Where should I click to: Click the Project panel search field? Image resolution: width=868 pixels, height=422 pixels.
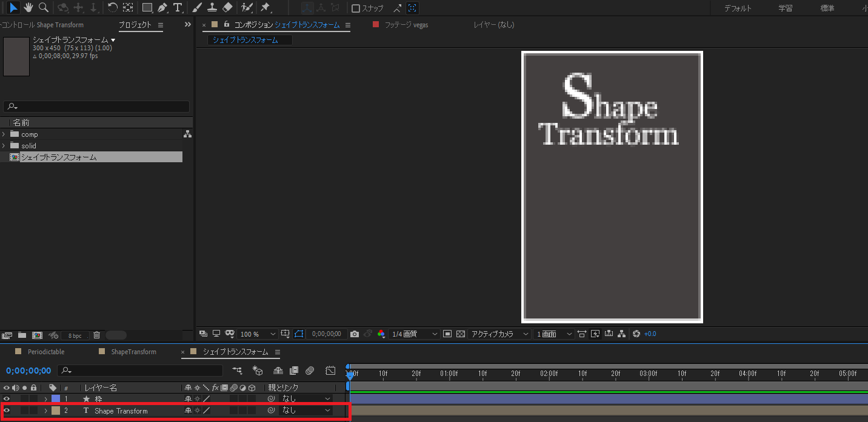click(96, 107)
